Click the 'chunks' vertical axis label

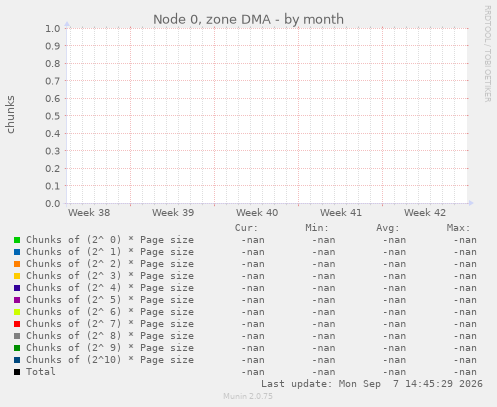(10, 115)
